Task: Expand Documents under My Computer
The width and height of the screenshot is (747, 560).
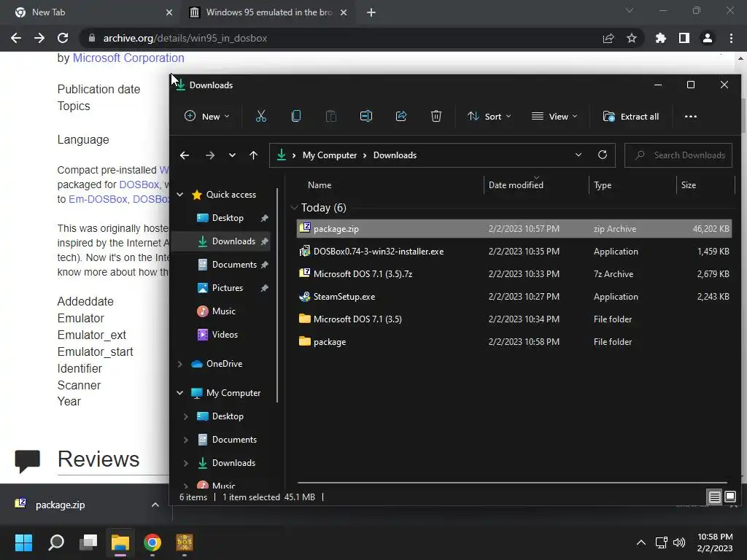Action: [186, 440]
